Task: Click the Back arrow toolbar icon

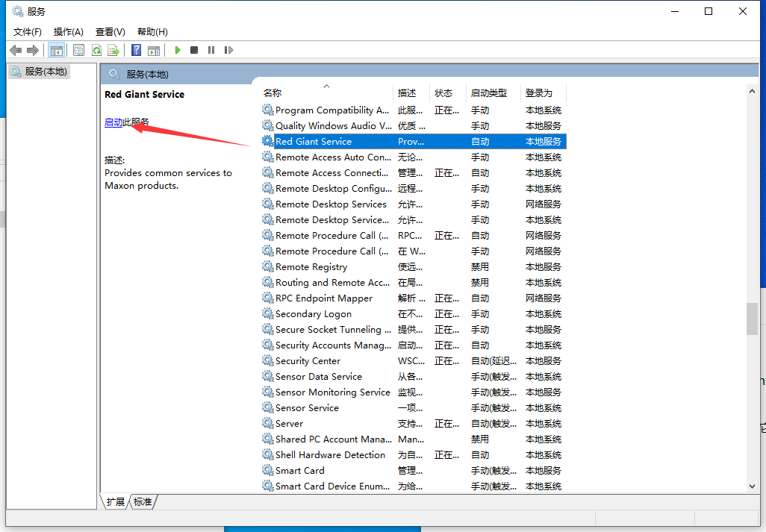Action: pyautogui.click(x=16, y=50)
